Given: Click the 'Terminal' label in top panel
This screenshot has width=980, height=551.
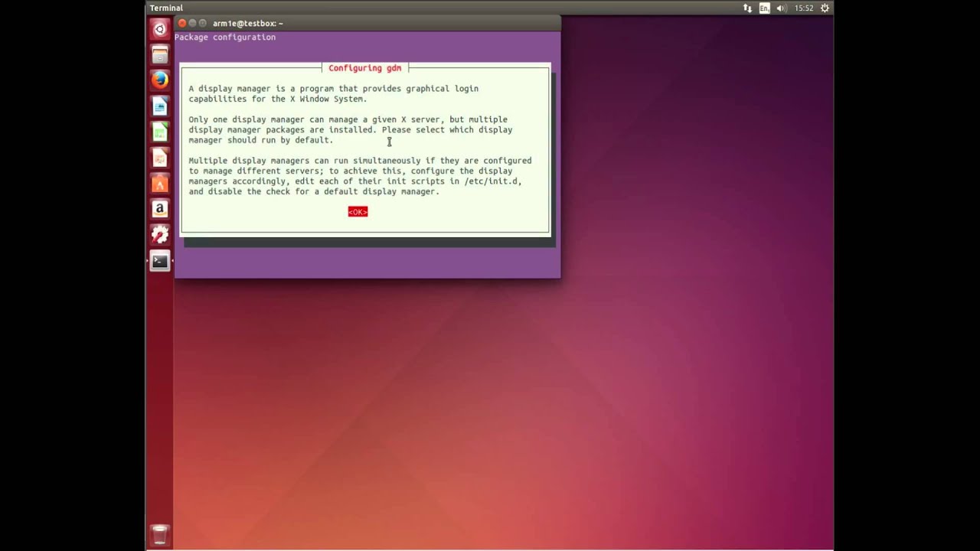Looking at the screenshot, I should pos(166,8).
